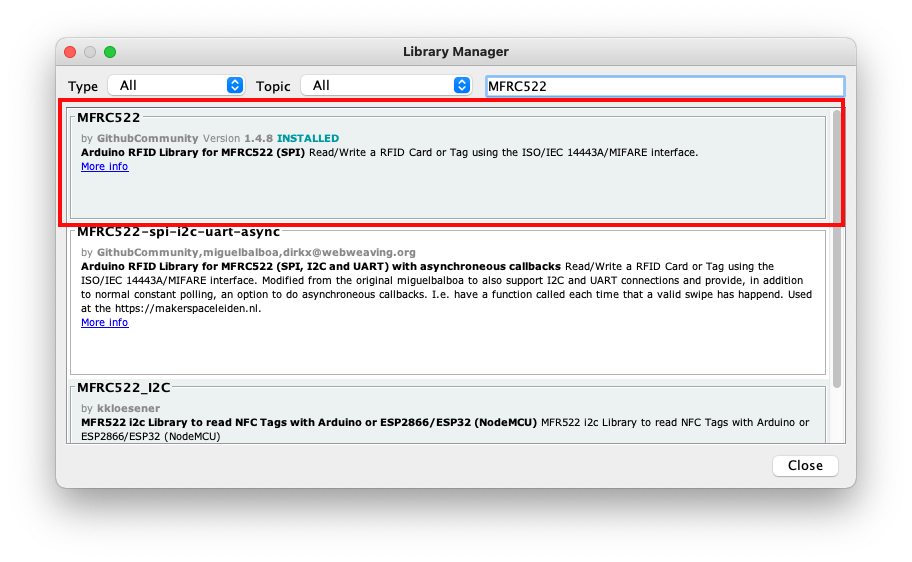Open More info for MFRC522-spi-i2c-uart-async

point(105,322)
